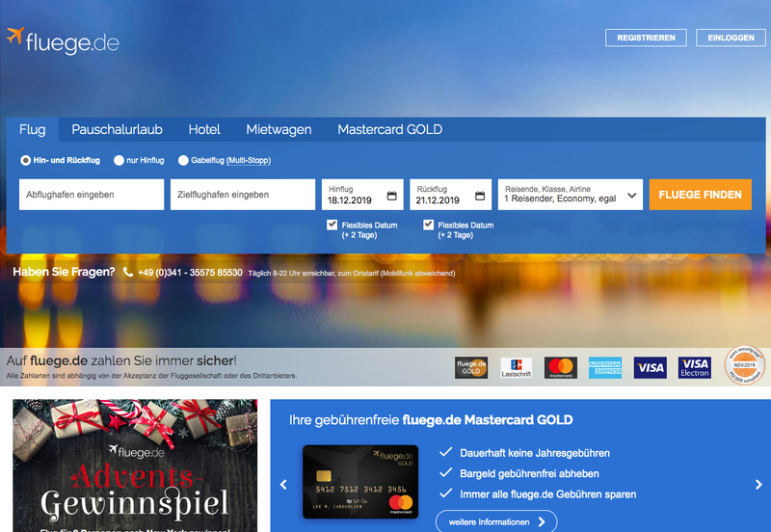The height and width of the screenshot is (532, 771).
Task: Switch to the Mietwagen tab
Action: coord(279,129)
